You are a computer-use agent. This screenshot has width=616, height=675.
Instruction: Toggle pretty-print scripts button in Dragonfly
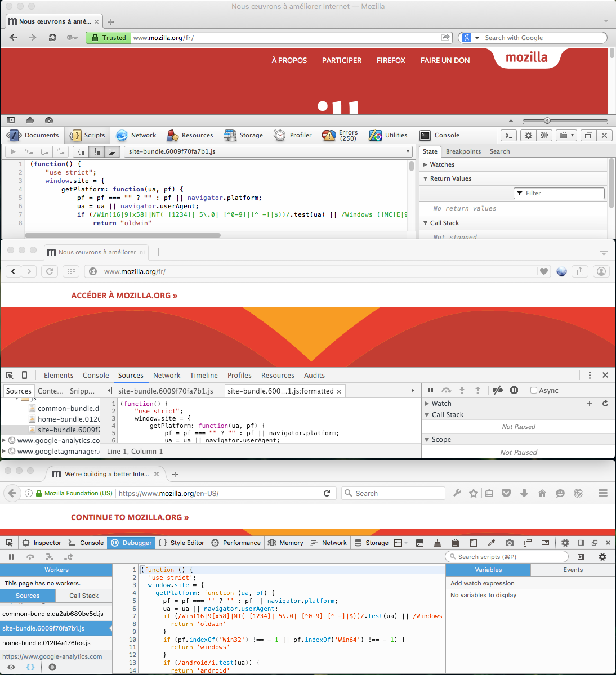pos(112,151)
